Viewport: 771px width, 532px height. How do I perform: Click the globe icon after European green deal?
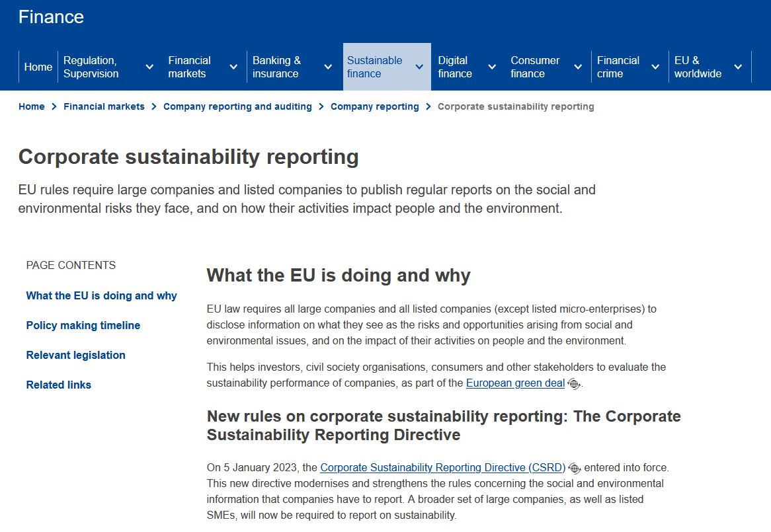(x=574, y=384)
